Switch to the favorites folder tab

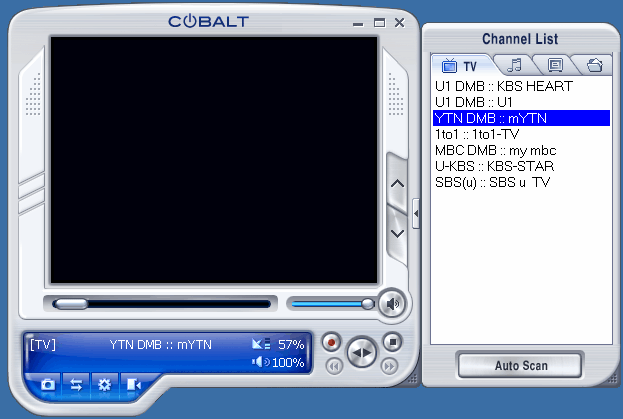[594, 65]
